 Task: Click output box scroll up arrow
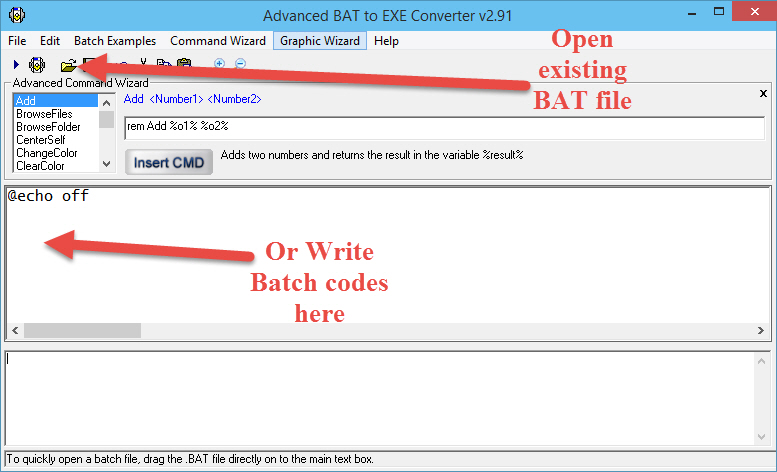pyautogui.click(x=761, y=362)
